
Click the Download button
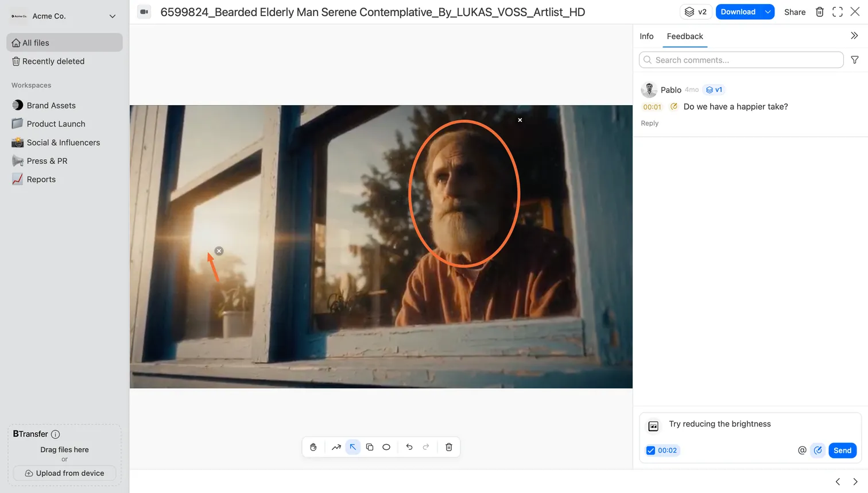pyautogui.click(x=738, y=11)
